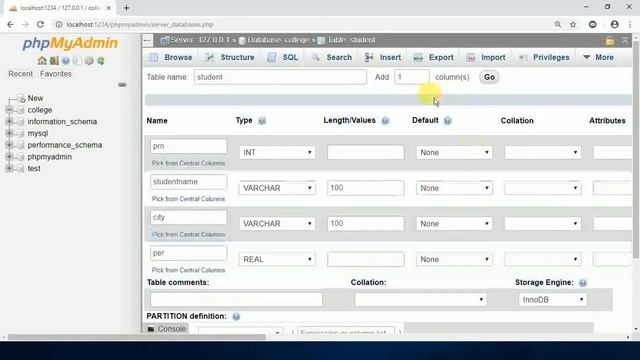
Task: Open the More menu tab
Action: (x=598, y=58)
